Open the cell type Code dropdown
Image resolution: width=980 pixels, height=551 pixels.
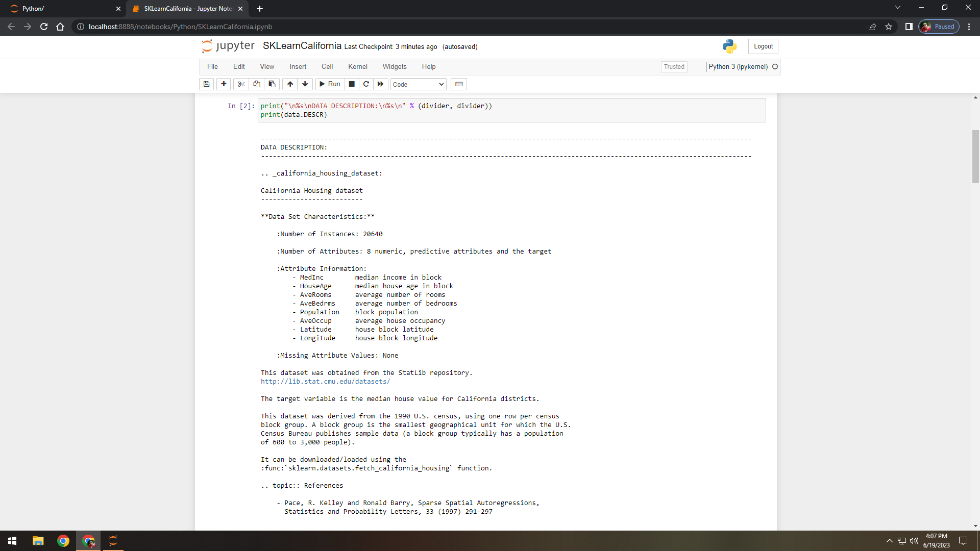click(418, 85)
